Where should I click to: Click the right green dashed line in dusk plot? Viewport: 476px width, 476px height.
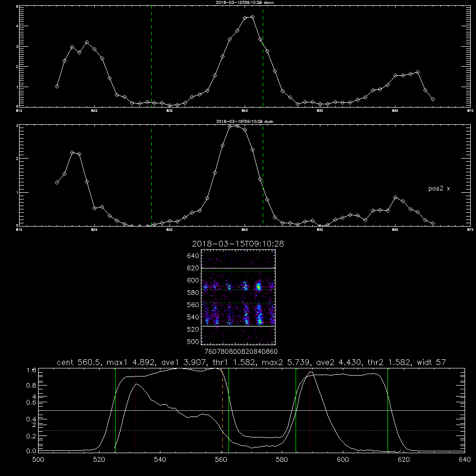pyautogui.click(x=263, y=175)
